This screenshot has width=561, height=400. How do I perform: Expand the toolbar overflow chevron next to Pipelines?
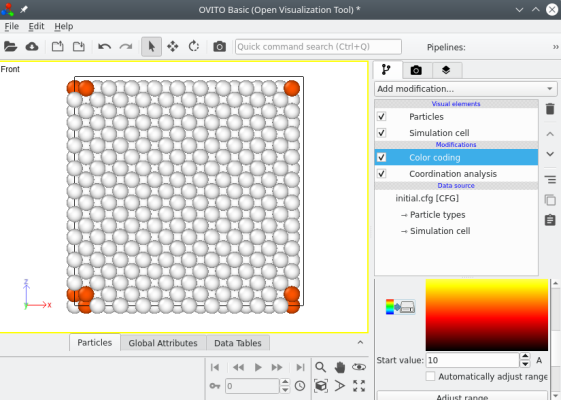[555, 47]
